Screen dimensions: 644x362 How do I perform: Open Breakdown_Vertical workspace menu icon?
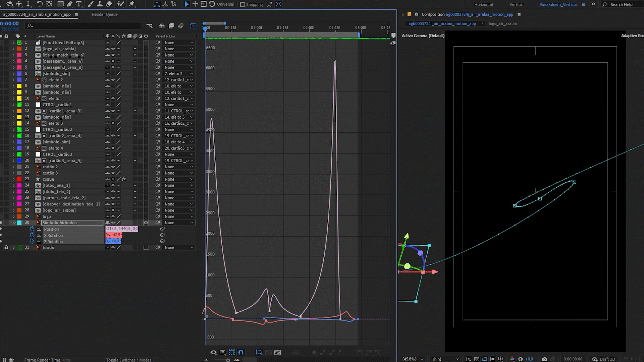click(x=583, y=4)
